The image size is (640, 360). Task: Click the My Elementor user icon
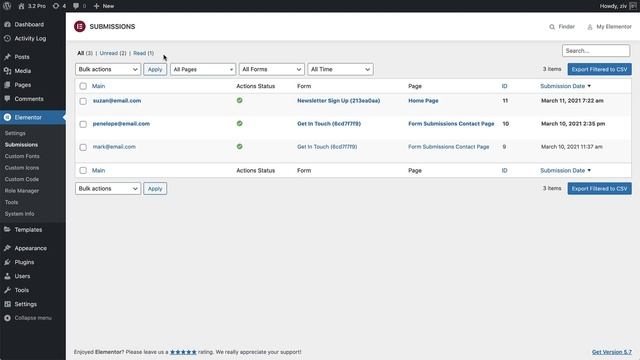(590, 27)
